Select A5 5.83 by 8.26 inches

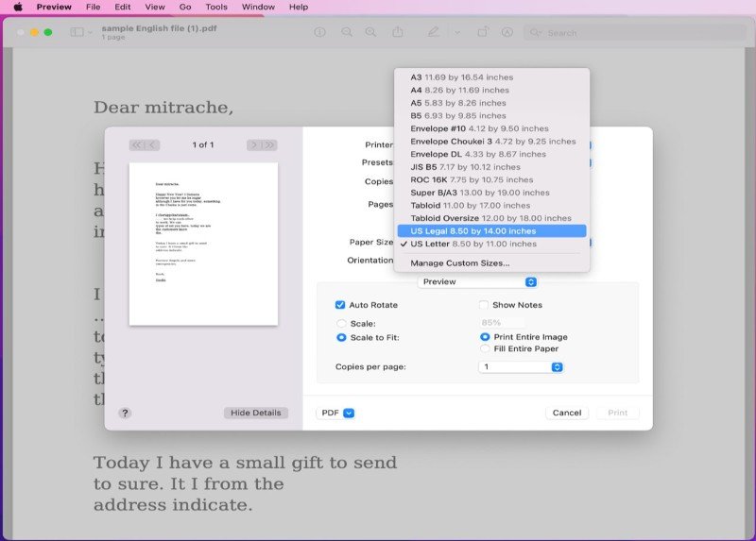pos(491,103)
